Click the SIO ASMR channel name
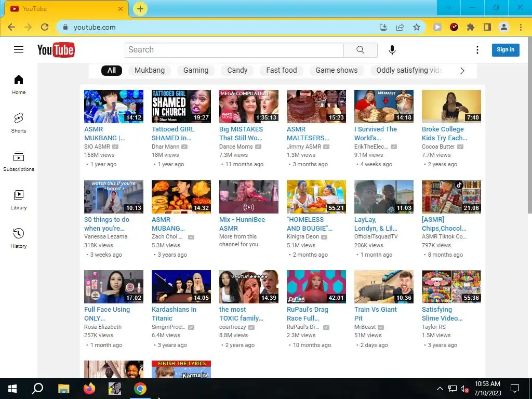This screenshot has width=532, height=399. coord(97,147)
